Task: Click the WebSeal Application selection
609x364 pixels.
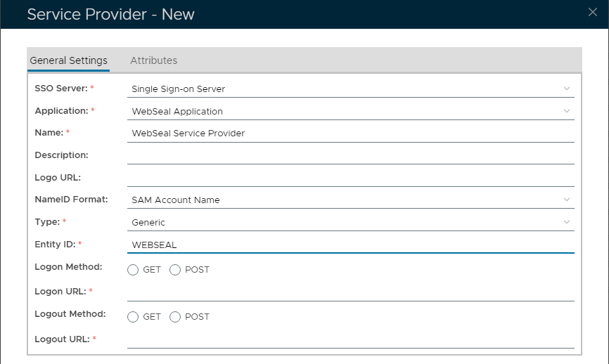Action: click(177, 111)
